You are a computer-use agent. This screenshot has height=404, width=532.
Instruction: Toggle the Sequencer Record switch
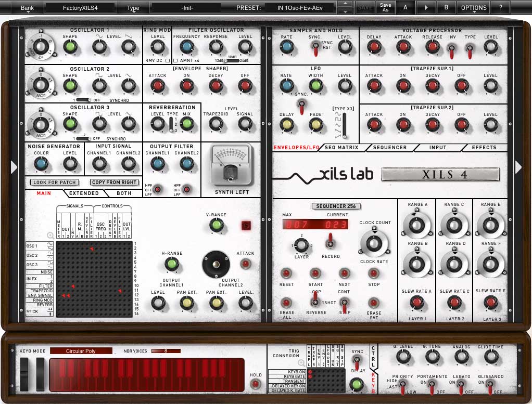click(330, 241)
